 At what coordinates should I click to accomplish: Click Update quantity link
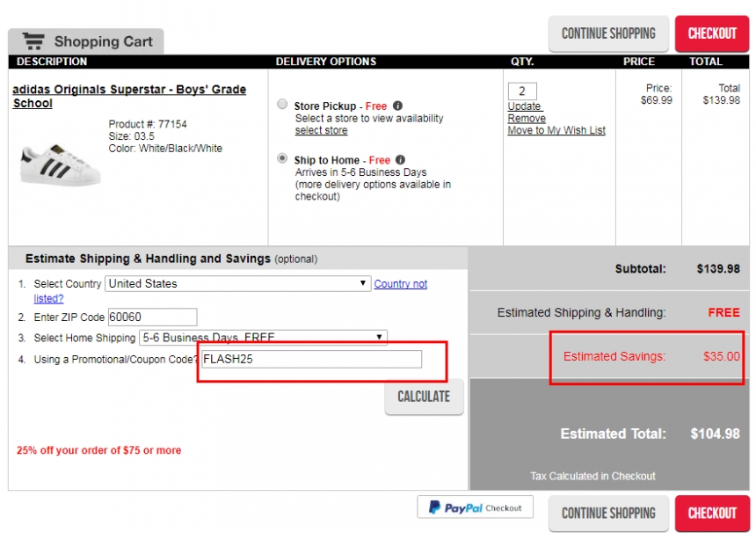525,106
